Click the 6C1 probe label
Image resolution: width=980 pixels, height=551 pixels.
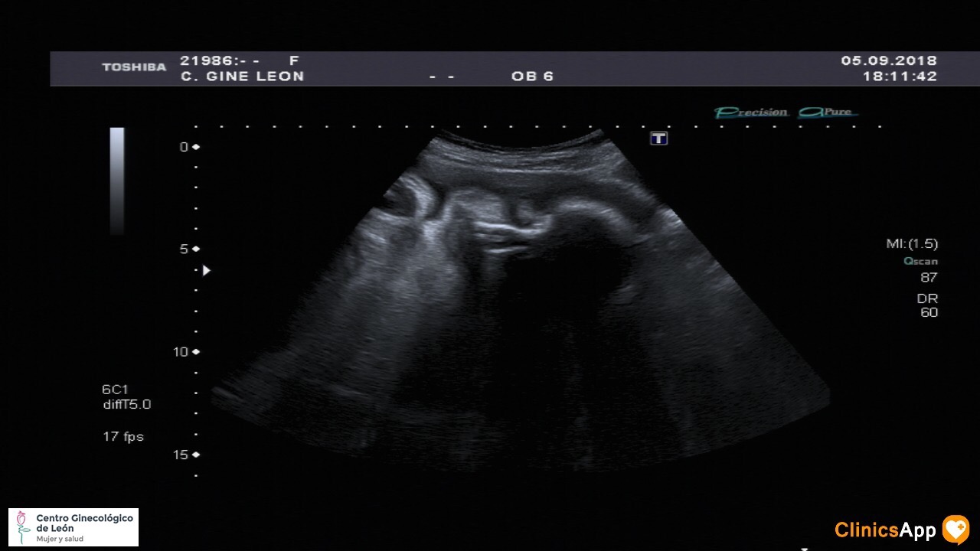click(x=115, y=390)
